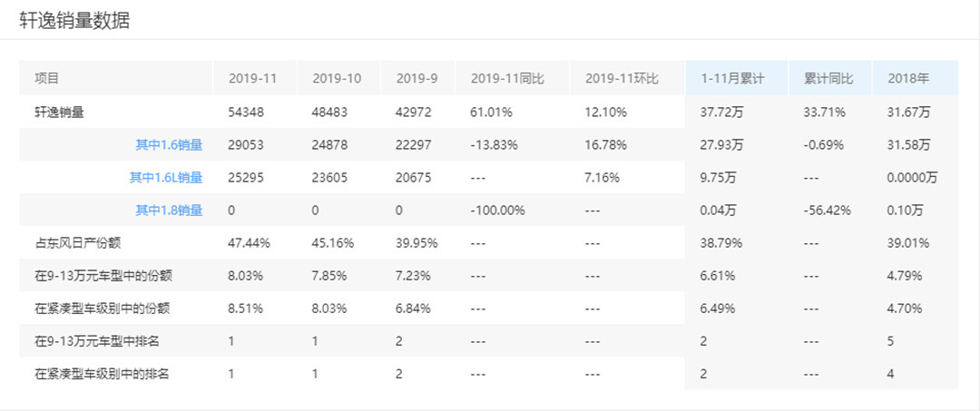Click the 在紧凑型车级别中的排名 row label
Image resolution: width=980 pixels, height=411 pixels.
coord(102,374)
